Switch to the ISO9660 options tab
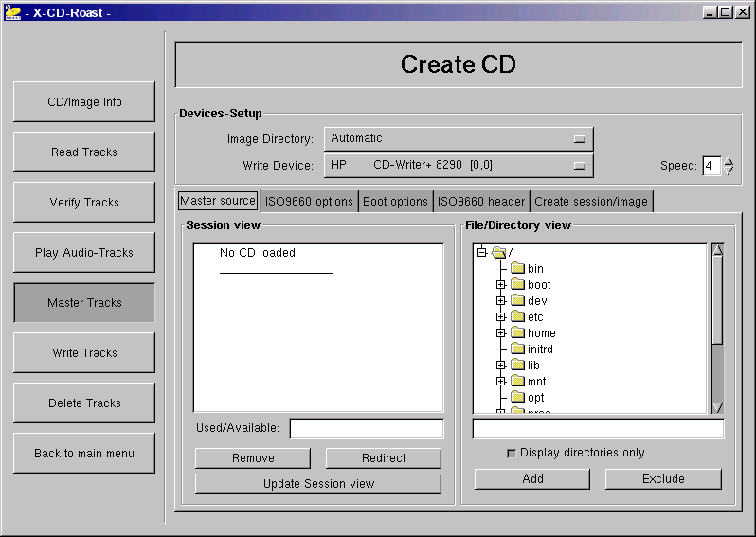This screenshot has height=537, width=756. [x=309, y=202]
